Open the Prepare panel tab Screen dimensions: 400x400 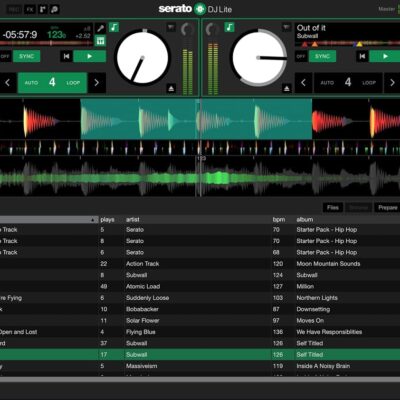[387, 208]
